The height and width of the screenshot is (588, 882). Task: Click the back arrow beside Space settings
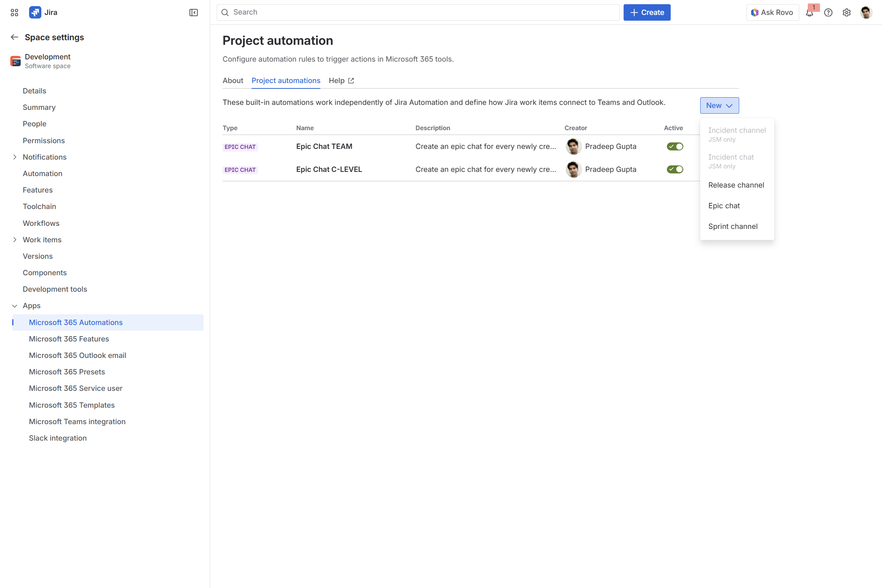pos(15,37)
